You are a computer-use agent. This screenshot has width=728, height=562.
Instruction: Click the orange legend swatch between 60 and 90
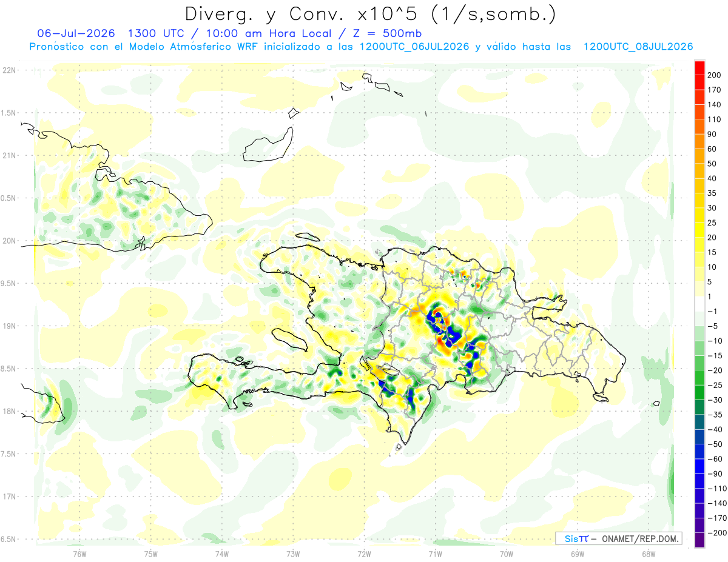click(699, 141)
